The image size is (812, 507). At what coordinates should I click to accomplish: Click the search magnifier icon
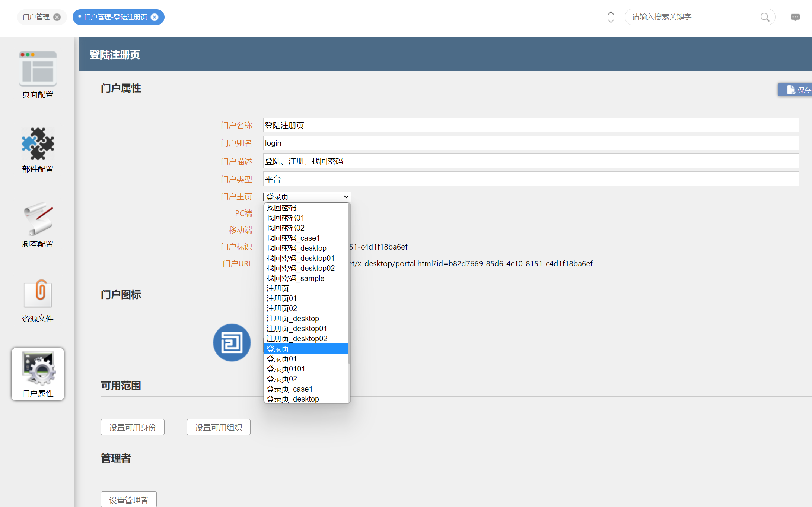(764, 17)
